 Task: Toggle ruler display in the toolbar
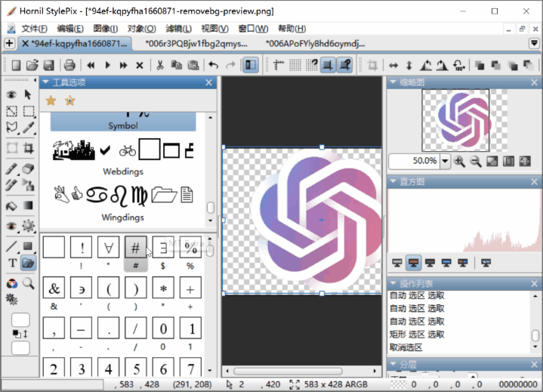[x=279, y=65]
